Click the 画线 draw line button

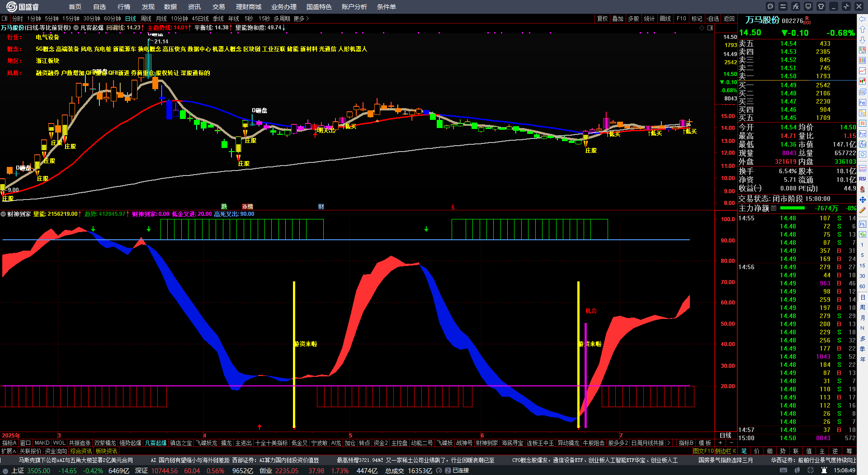665,19
